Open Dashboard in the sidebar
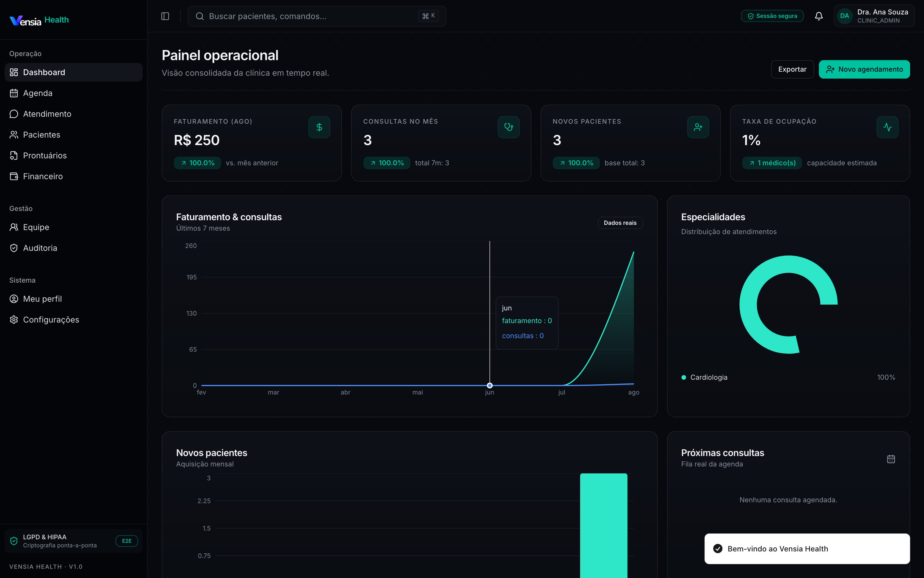Viewport: 924px width, 578px height. tap(74, 72)
